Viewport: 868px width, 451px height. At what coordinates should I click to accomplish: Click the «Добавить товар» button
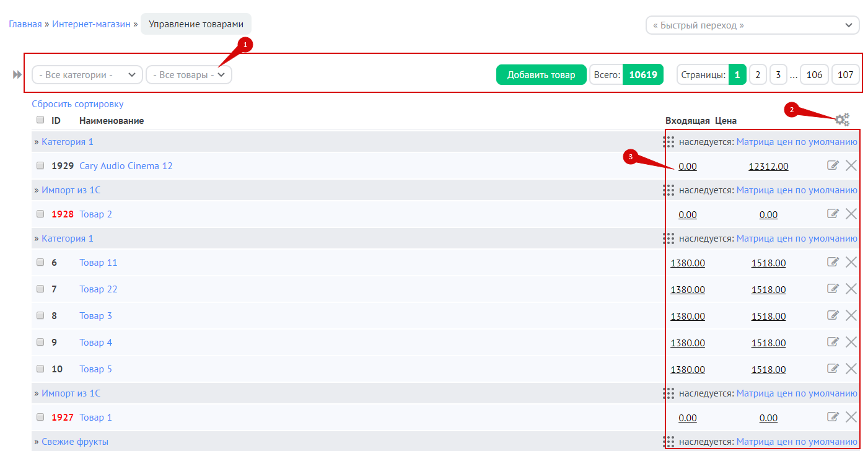[x=541, y=75]
